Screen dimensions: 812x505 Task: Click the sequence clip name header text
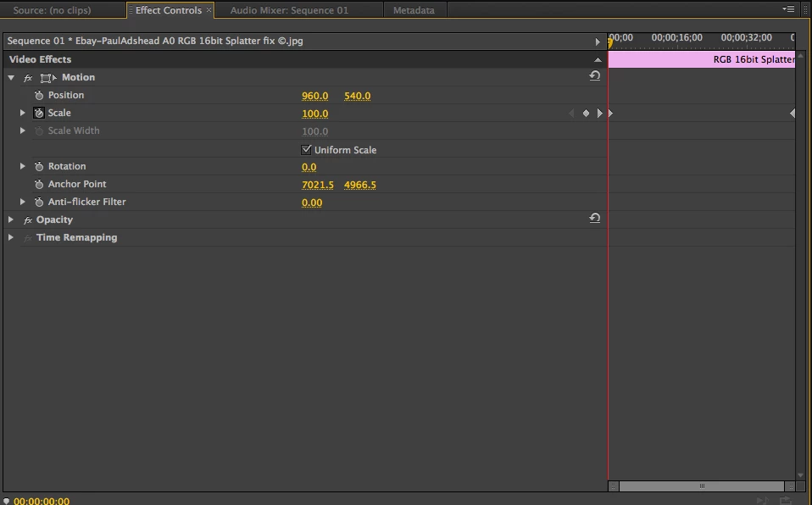point(155,41)
